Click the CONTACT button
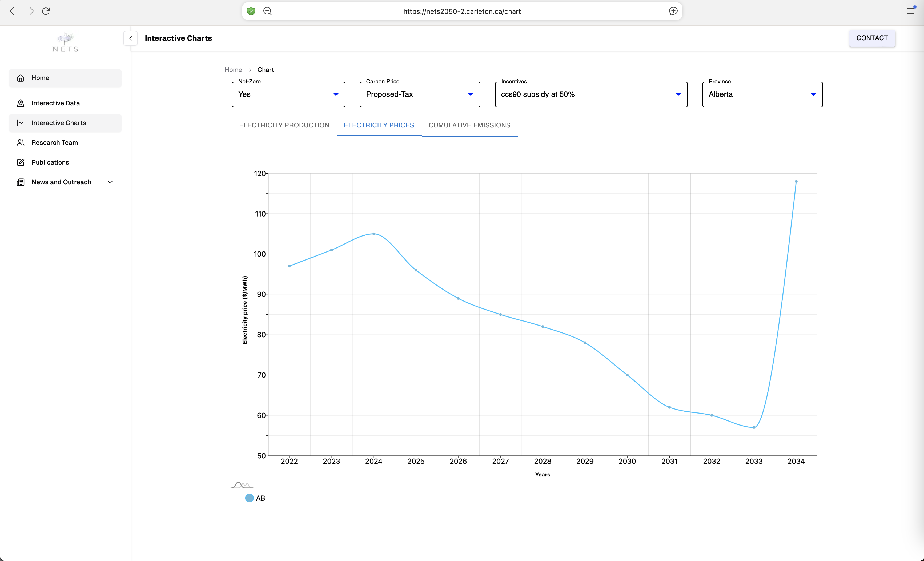Screen dimensions: 924x561 coord(872,38)
